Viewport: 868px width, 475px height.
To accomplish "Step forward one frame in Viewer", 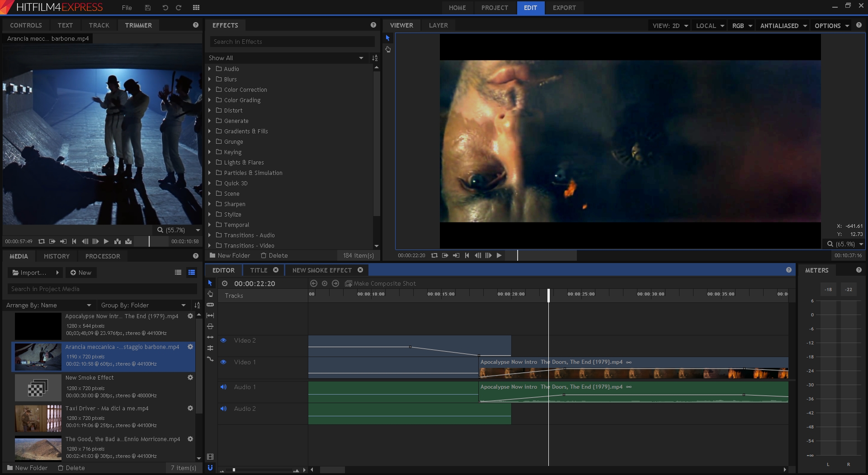I will click(x=488, y=255).
